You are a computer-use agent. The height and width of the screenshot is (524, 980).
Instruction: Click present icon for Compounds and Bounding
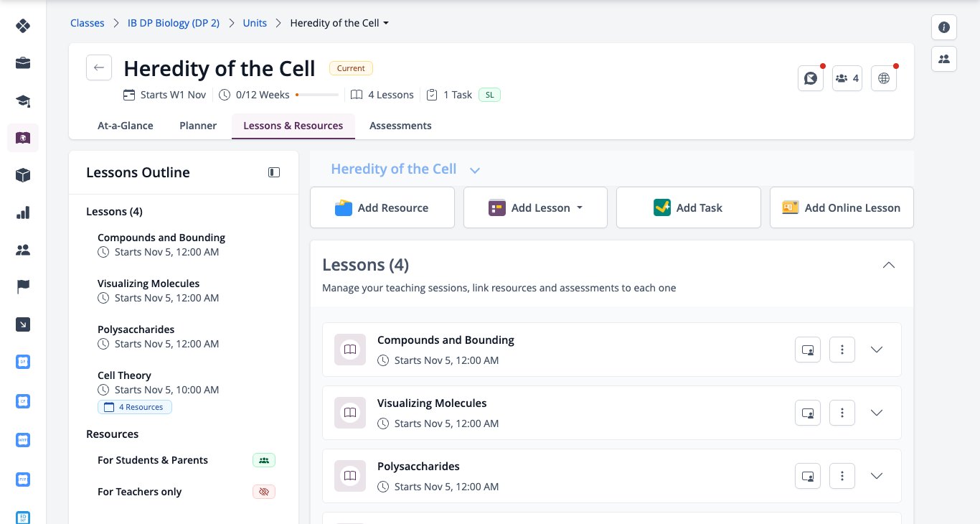pos(808,350)
